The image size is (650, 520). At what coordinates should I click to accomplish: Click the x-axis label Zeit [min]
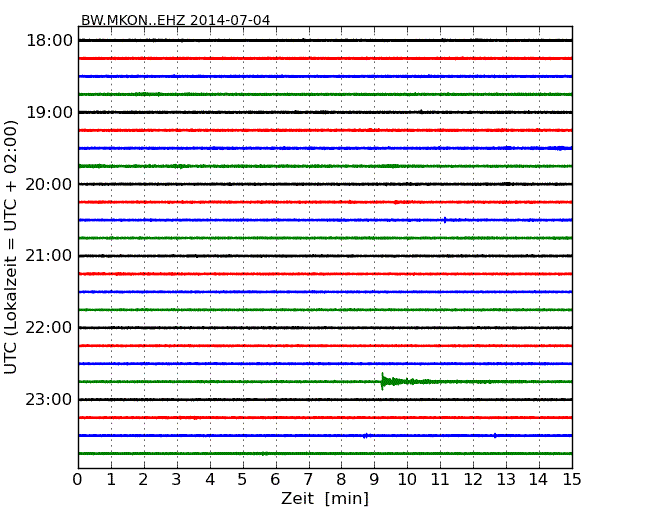(x=325, y=498)
